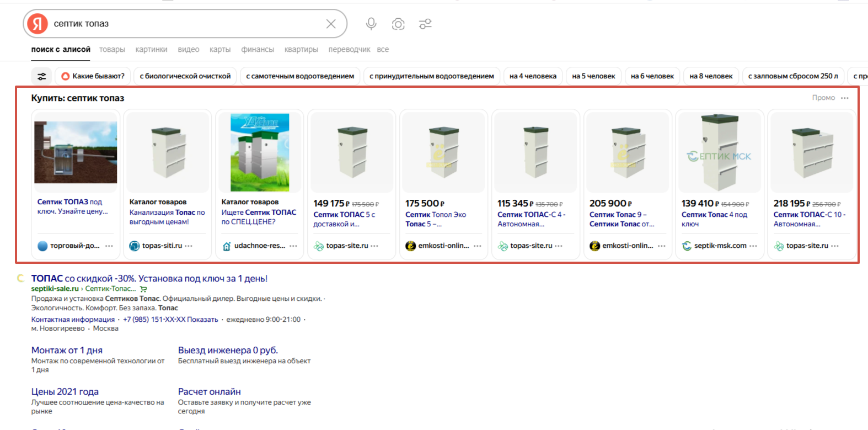Open the 'Цены 2021 года' sitelink

point(65,391)
